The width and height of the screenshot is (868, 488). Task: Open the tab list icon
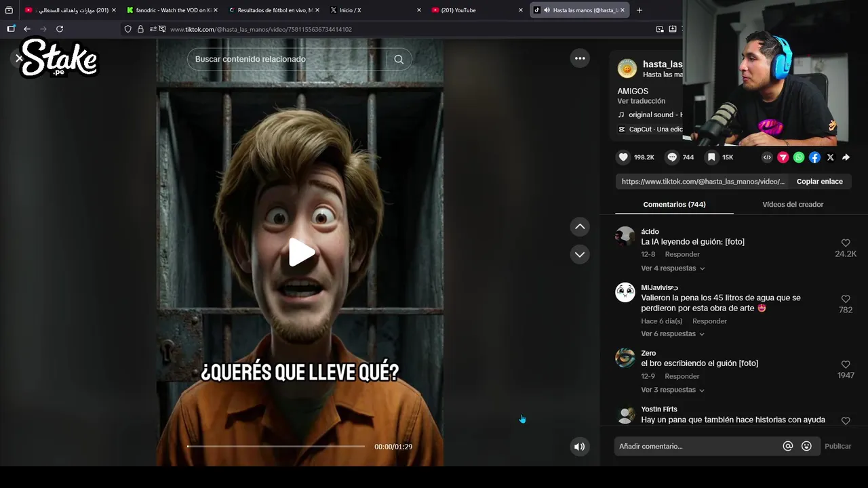click(9, 10)
